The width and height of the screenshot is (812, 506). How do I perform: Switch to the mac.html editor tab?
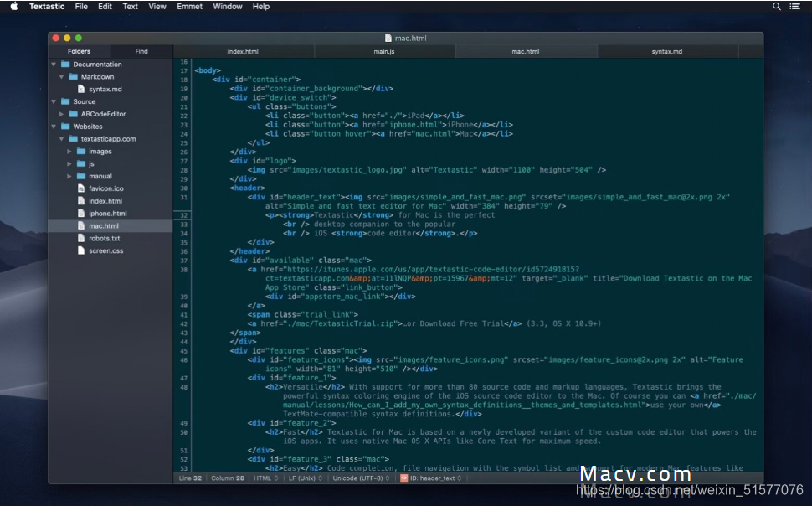coord(526,51)
